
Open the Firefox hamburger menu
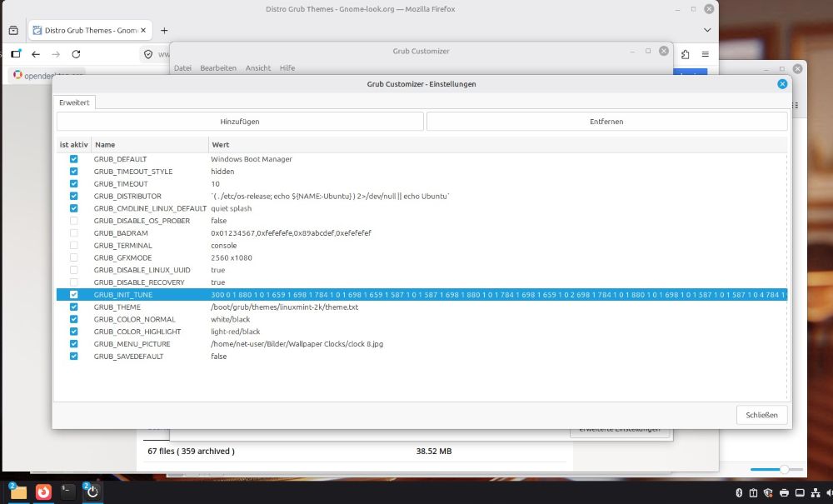point(705,54)
